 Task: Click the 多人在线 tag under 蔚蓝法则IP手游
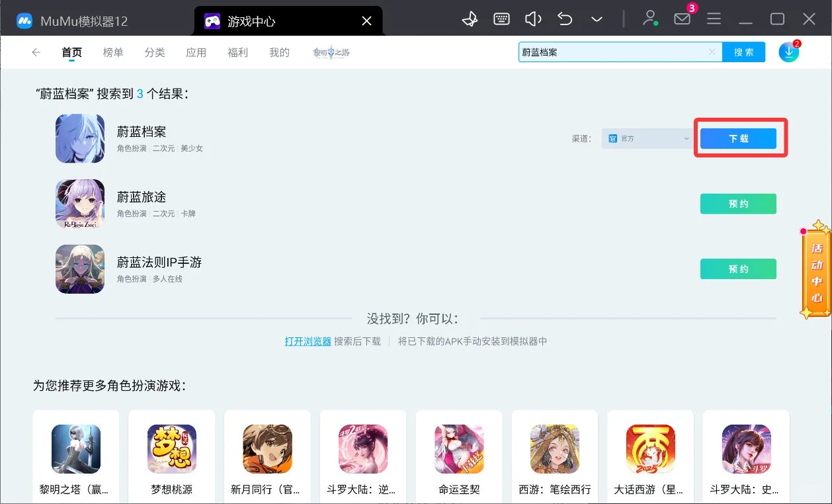pos(167,279)
